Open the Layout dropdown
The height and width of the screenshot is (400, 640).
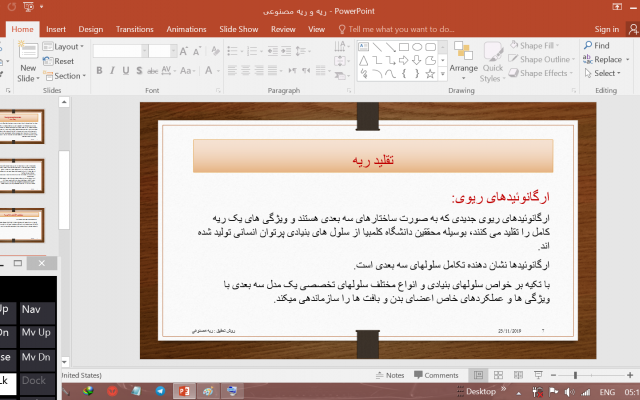click(x=63, y=47)
